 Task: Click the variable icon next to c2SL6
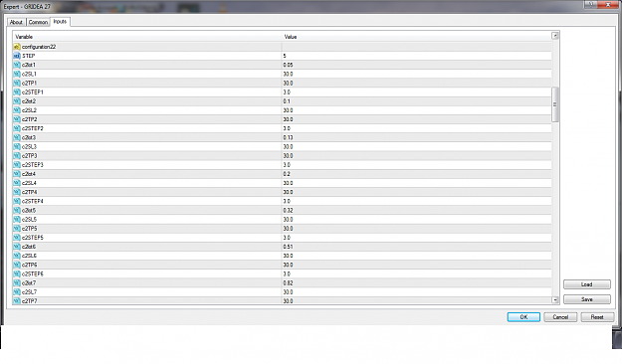(x=17, y=256)
